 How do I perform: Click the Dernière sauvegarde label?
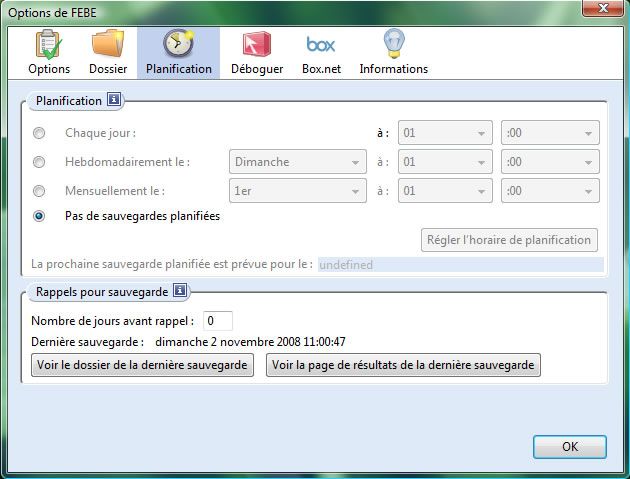tap(88, 342)
